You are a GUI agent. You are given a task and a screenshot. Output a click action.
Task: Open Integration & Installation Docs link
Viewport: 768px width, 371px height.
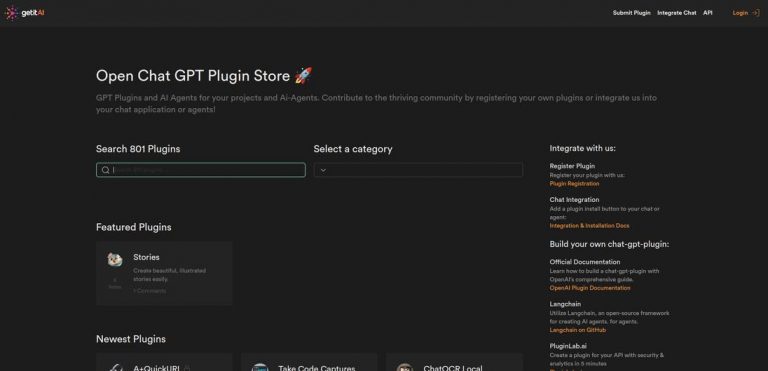589,226
